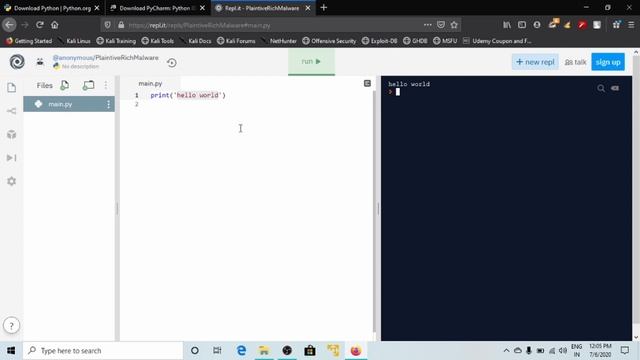Click the main.py editor tab
The image size is (640, 360).
150,83
